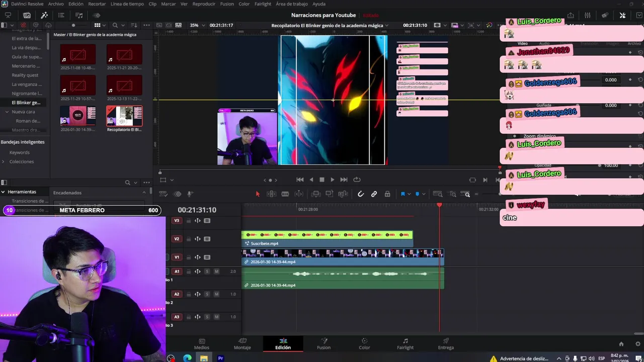Toggle timeline snapping magnet icon

[360, 194]
